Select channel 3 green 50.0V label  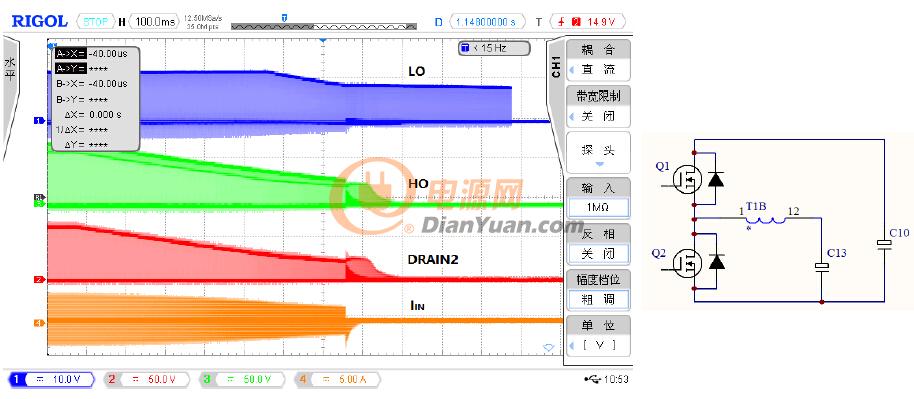coord(242,380)
